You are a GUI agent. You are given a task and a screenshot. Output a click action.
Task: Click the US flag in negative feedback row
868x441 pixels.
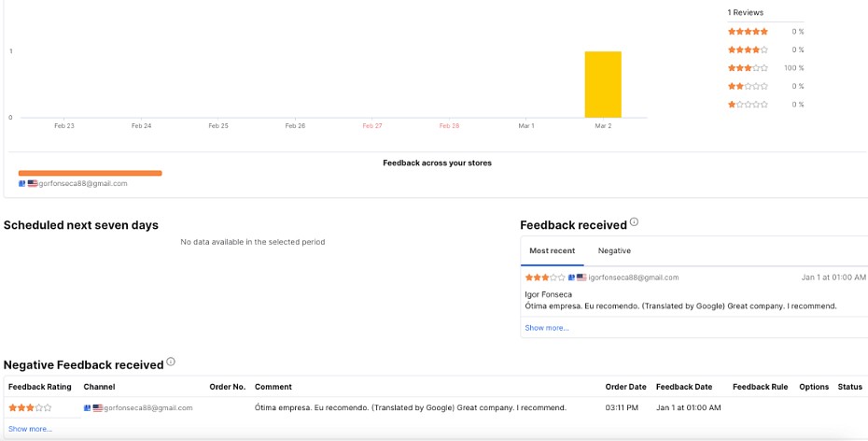[x=97, y=407]
